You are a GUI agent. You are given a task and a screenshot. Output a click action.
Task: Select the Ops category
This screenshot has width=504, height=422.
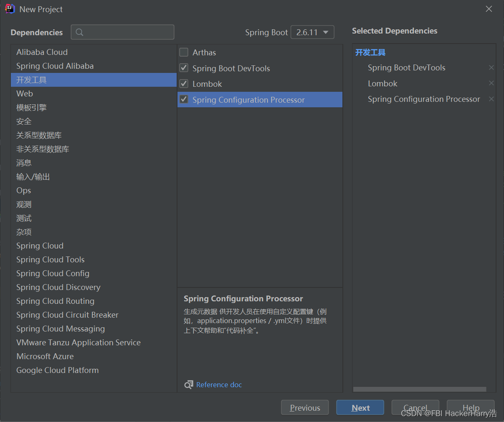click(94, 190)
